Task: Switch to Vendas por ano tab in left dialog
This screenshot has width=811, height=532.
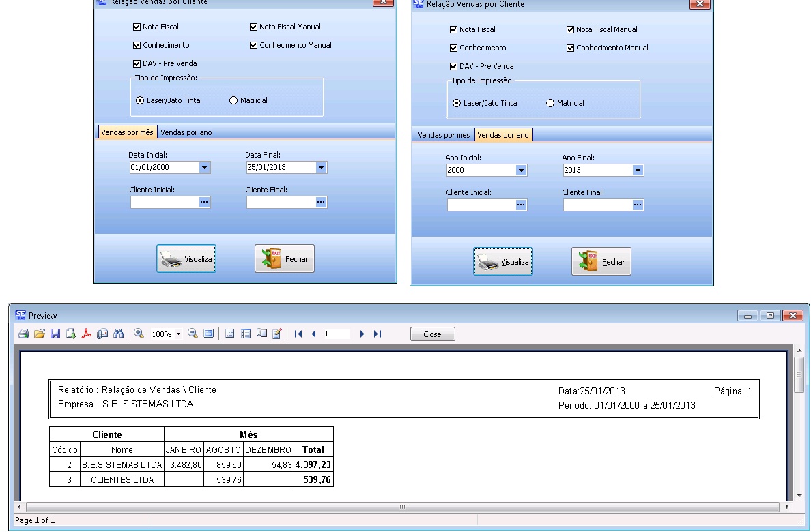Action: [x=186, y=132]
